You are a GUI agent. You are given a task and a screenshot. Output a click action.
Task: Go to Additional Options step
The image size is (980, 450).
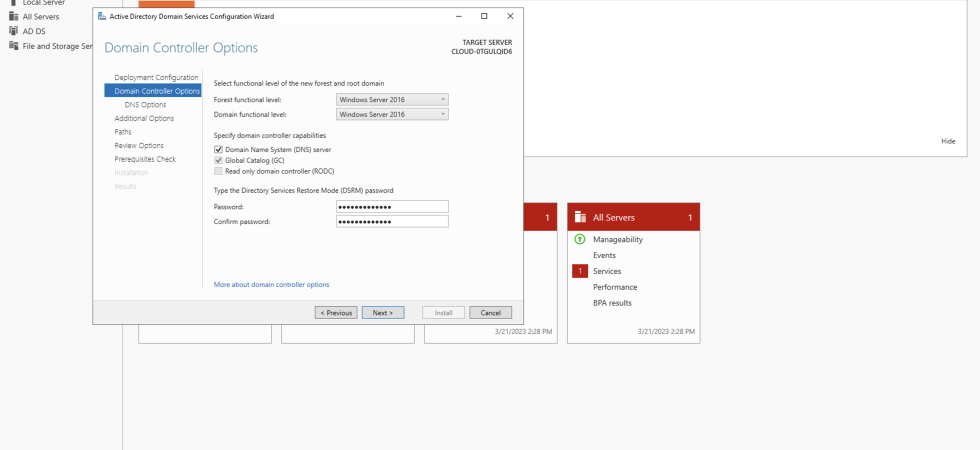144,118
